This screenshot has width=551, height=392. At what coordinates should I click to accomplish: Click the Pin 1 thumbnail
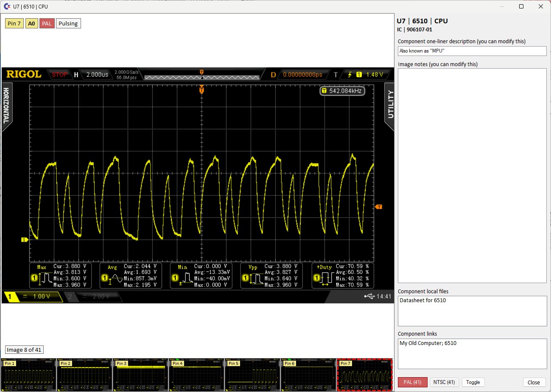(28, 375)
